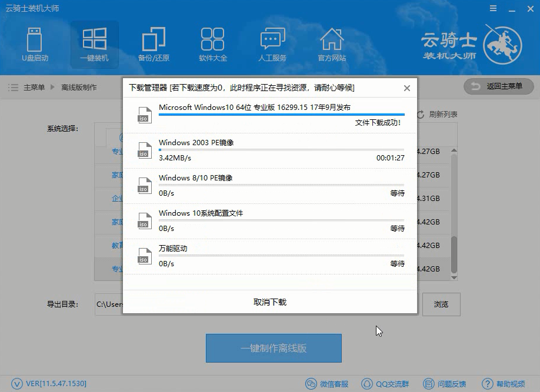Open 人工服务 chat icon
Viewport: 540px width, 392px height.
tap(272, 45)
